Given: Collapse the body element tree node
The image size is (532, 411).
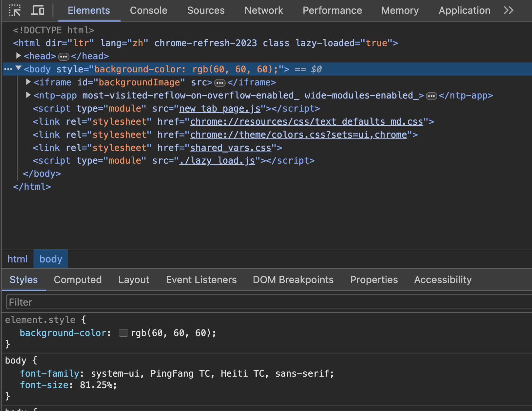Looking at the screenshot, I should [x=19, y=68].
